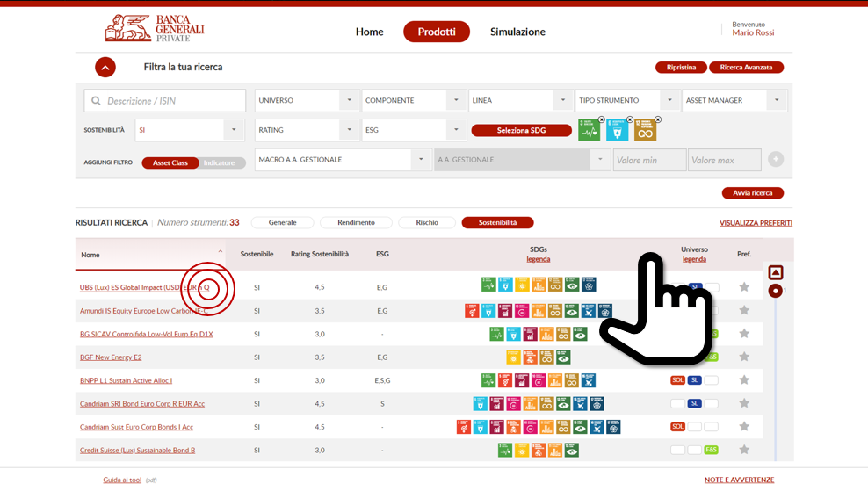Star the Credit Suisse Sustainable Bond B

click(x=744, y=450)
